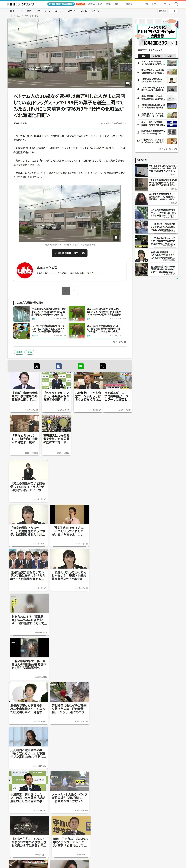Open card 露天風呂につかり散髪や化粧
Viewport: 186px width, 868px height.
coord(56,435)
